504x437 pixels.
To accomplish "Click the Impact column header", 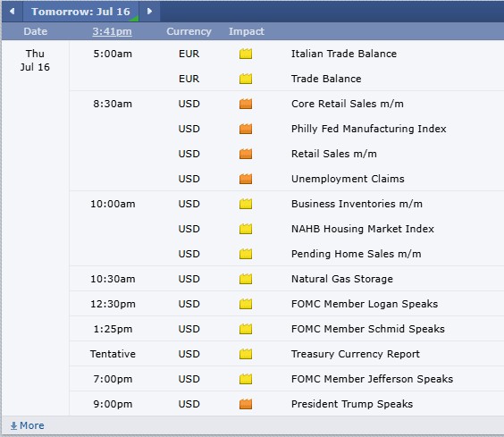I will [247, 31].
